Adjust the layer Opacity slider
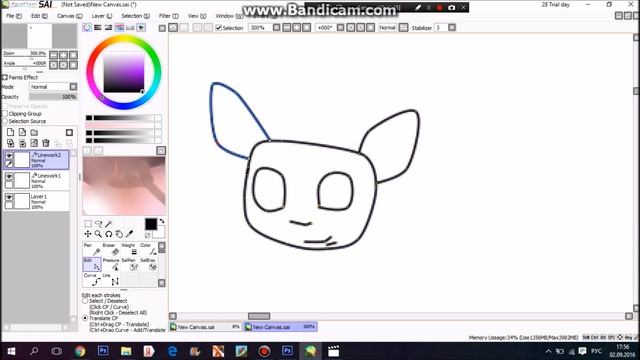The image size is (640, 360). [53, 97]
